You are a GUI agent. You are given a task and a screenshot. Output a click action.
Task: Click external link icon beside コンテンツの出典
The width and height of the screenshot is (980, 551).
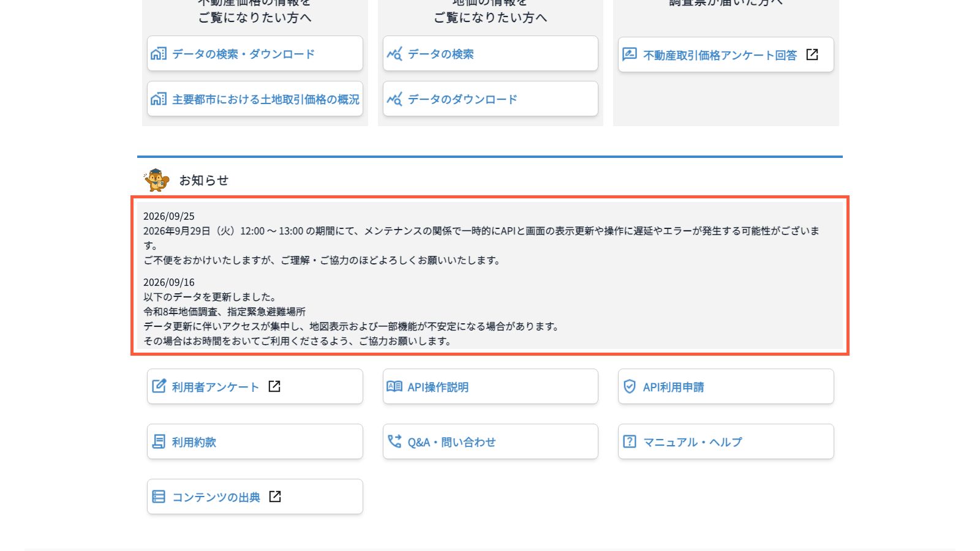(x=275, y=497)
